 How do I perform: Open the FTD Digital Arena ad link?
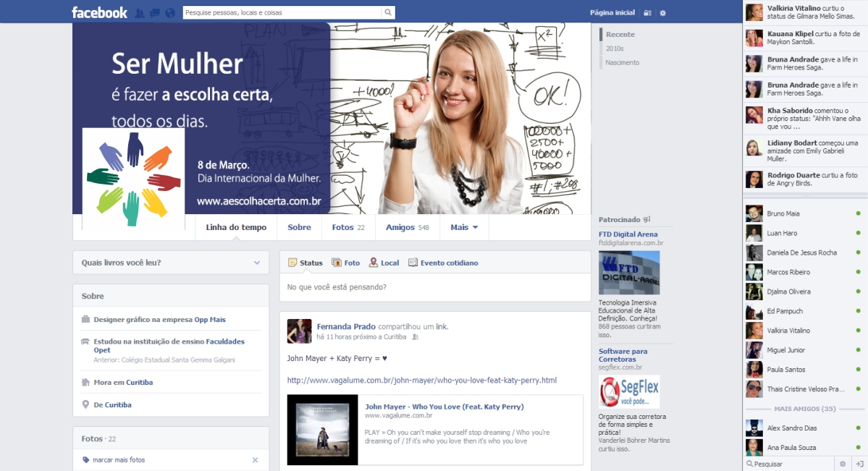pyautogui.click(x=628, y=234)
